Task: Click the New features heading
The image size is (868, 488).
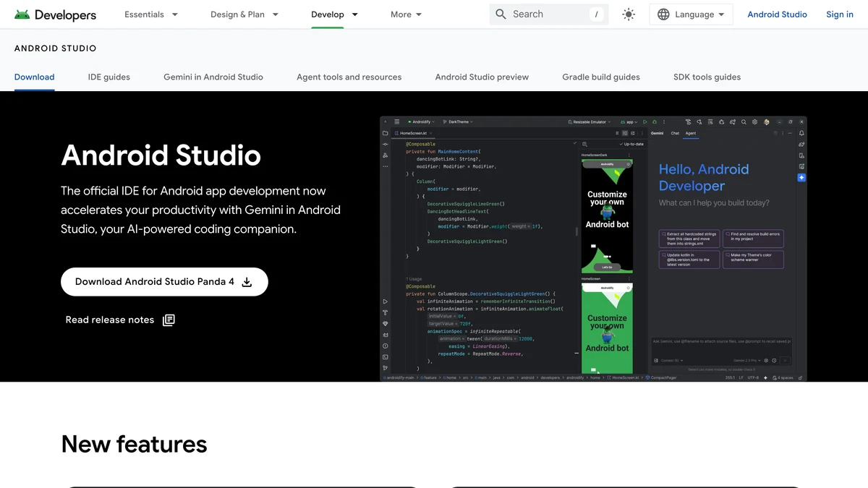Action: [x=134, y=444]
